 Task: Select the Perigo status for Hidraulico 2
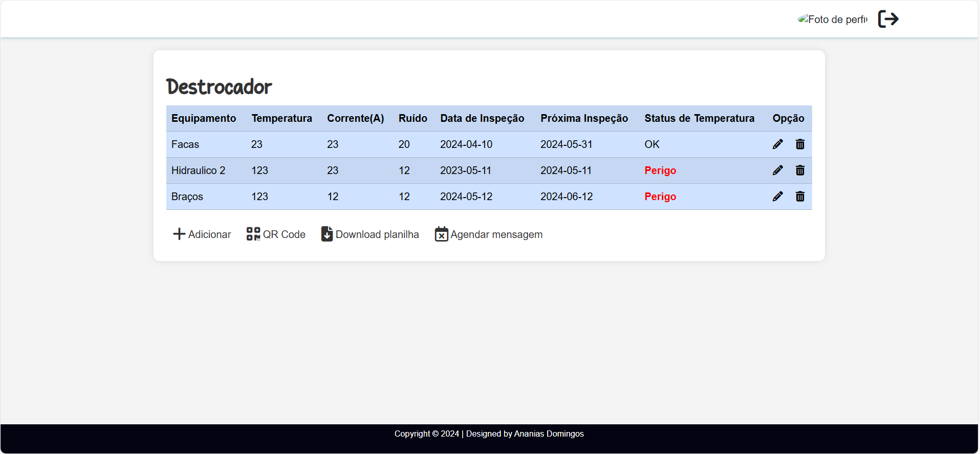click(660, 170)
